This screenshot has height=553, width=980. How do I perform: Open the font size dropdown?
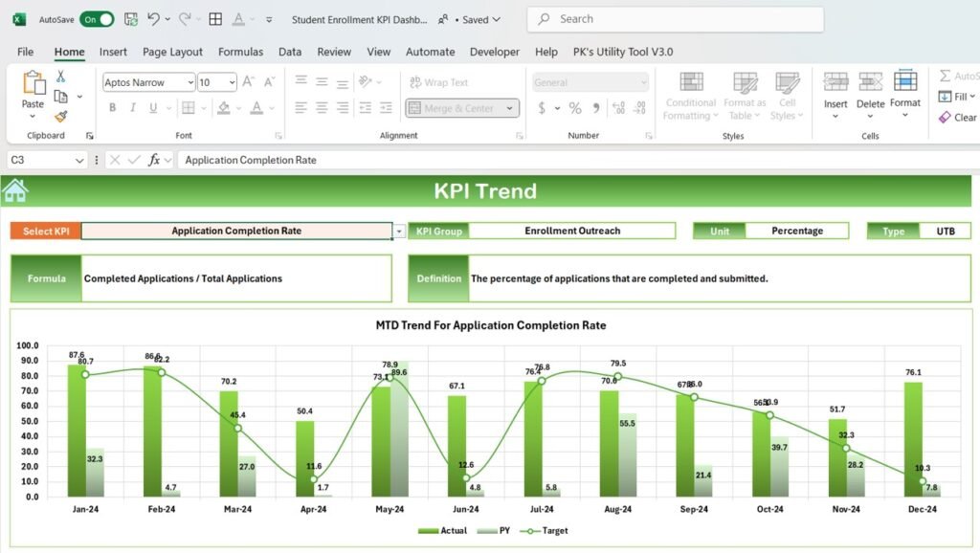pyautogui.click(x=232, y=81)
